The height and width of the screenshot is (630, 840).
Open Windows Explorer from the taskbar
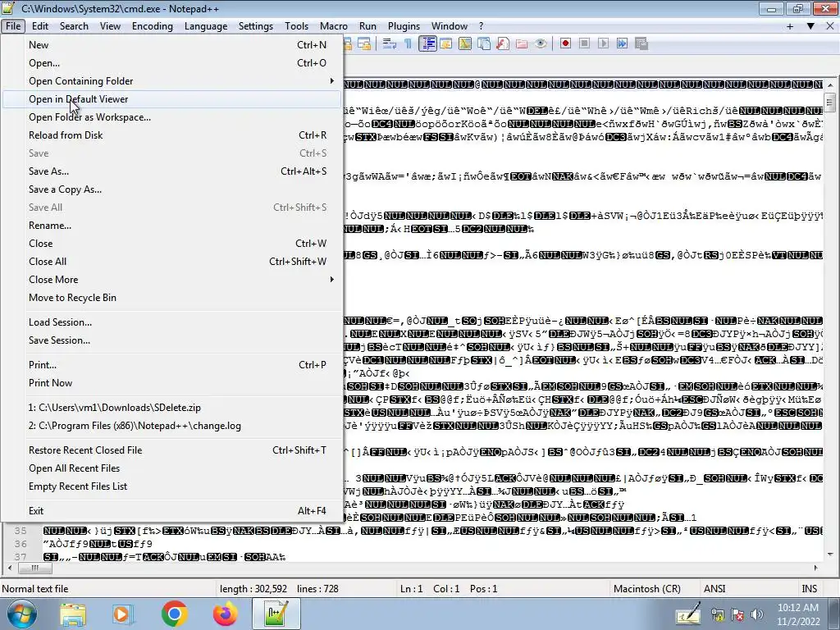click(73, 614)
